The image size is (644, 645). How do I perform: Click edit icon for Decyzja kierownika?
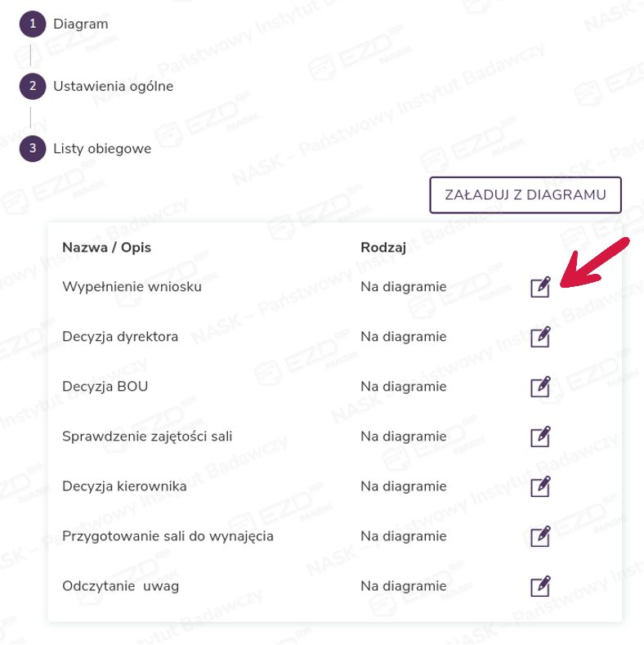tap(539, 487)
